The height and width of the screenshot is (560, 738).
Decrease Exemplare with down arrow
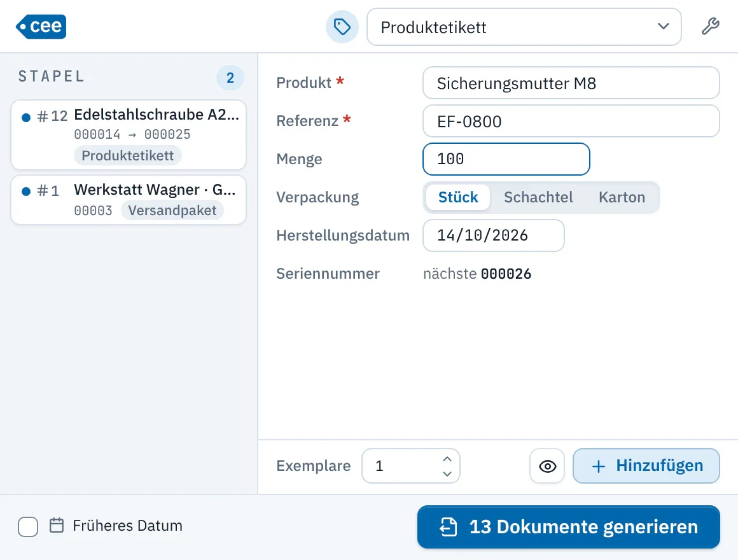click(x=447, y=473)
